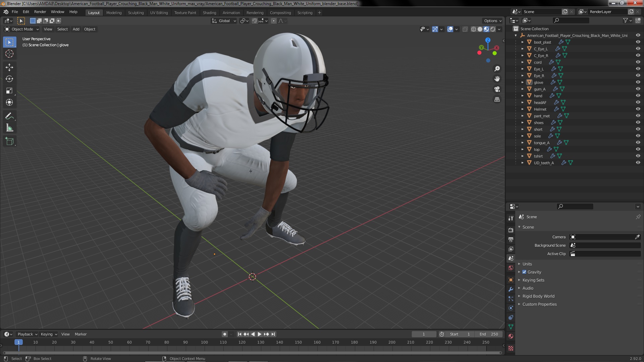644x362 pixels.
Task: Open the Modifier wrench properties tab
Action: [x=511, y=289]
